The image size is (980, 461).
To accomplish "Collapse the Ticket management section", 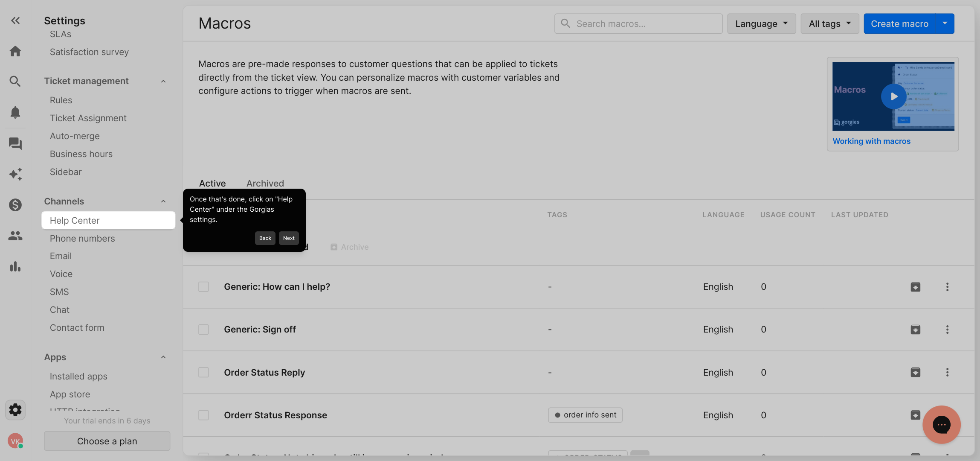I will (x=163, y=81).
